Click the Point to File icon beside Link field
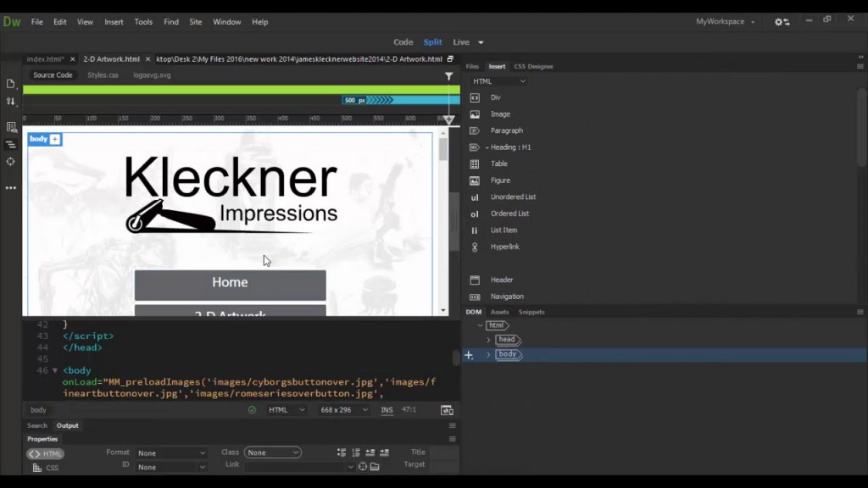 coord(363,467)
